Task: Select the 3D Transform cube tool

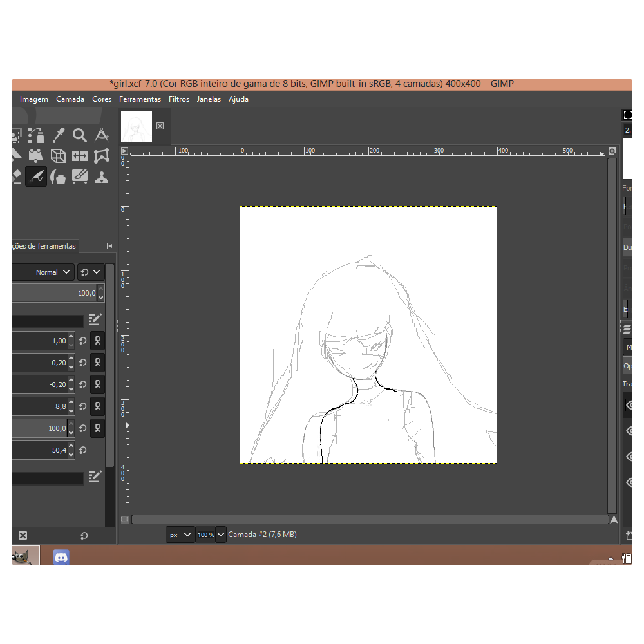Action: click(x=58, y=156)
